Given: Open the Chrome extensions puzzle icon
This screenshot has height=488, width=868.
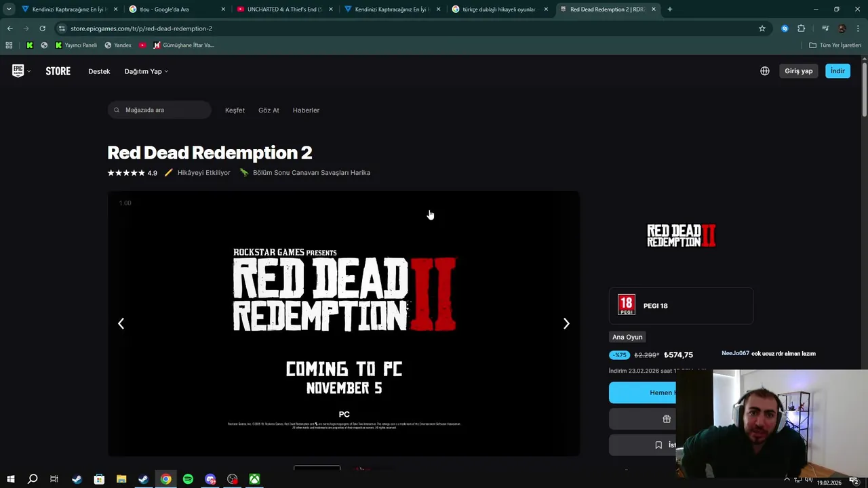Looking at the screenshot, I should pos(801,28).
